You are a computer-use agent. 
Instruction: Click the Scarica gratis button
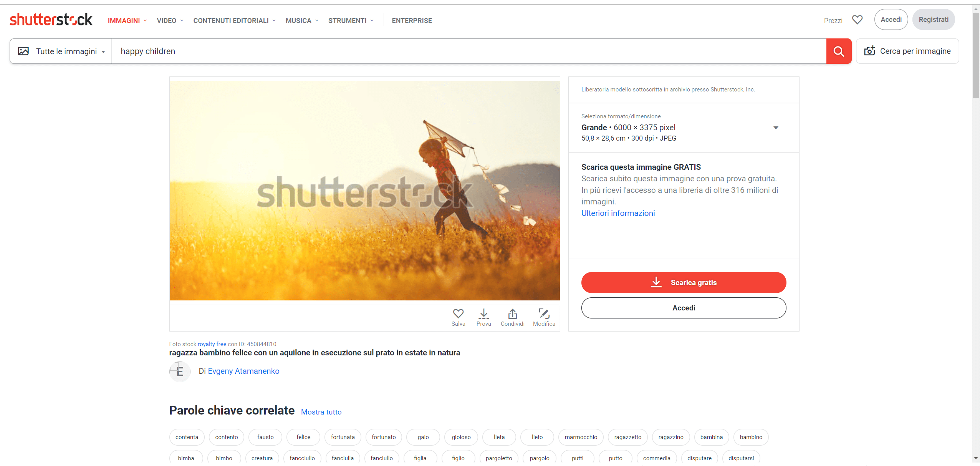(x=684, y=282)
